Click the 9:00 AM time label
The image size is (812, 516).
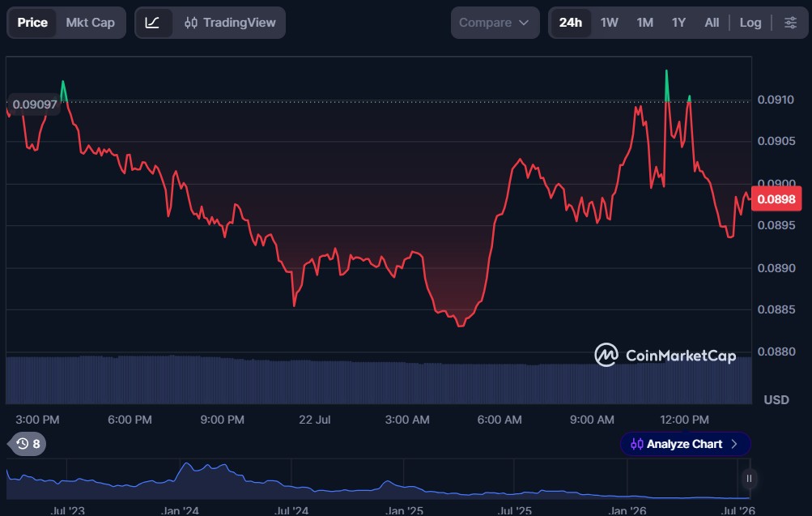click(592, 420)
